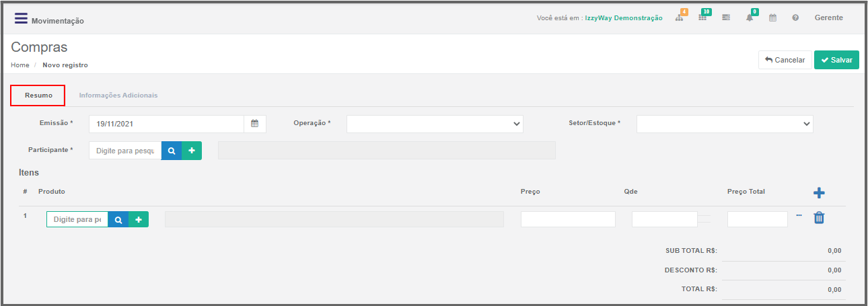
Task: Add new participant with green plus button
Action: [x=192, y=150]
